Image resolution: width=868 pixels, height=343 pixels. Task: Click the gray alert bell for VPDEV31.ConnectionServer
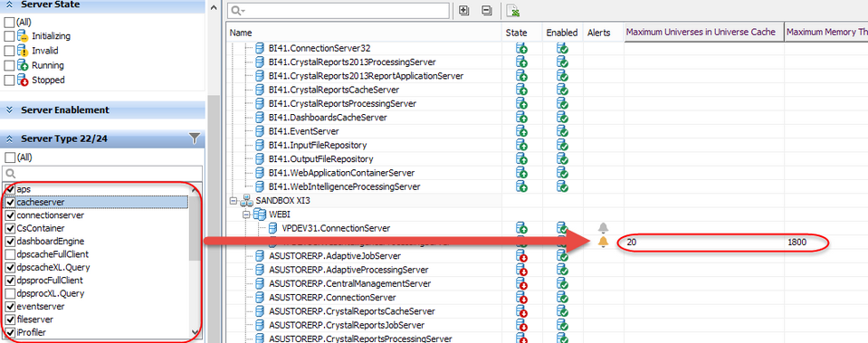click(604, 228)
